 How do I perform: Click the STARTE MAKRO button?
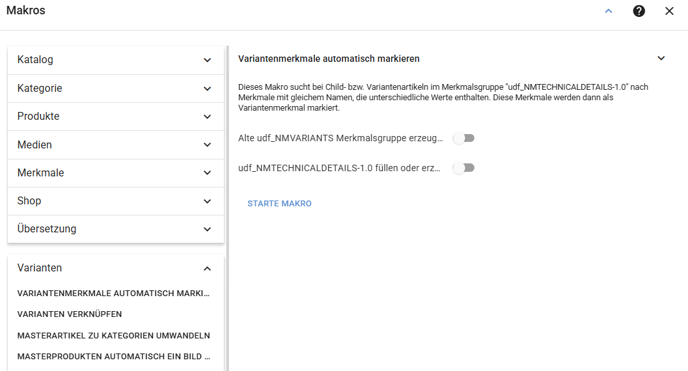tap(280, 203)
